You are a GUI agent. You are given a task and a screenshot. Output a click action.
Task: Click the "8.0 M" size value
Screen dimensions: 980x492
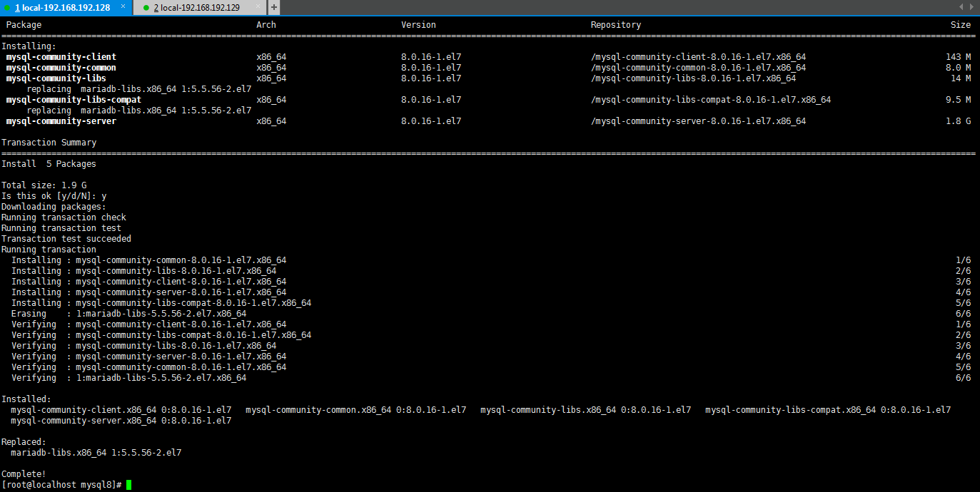coord(958,68)
